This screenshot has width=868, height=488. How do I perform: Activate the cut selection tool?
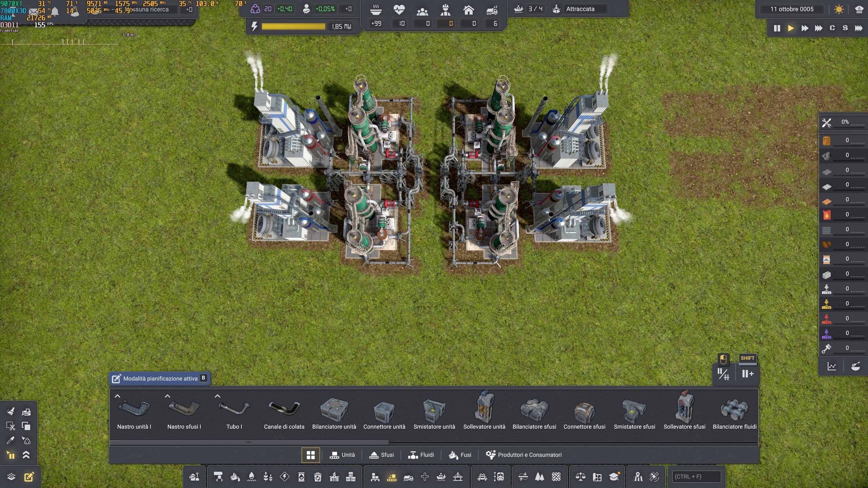click(11, 426)
